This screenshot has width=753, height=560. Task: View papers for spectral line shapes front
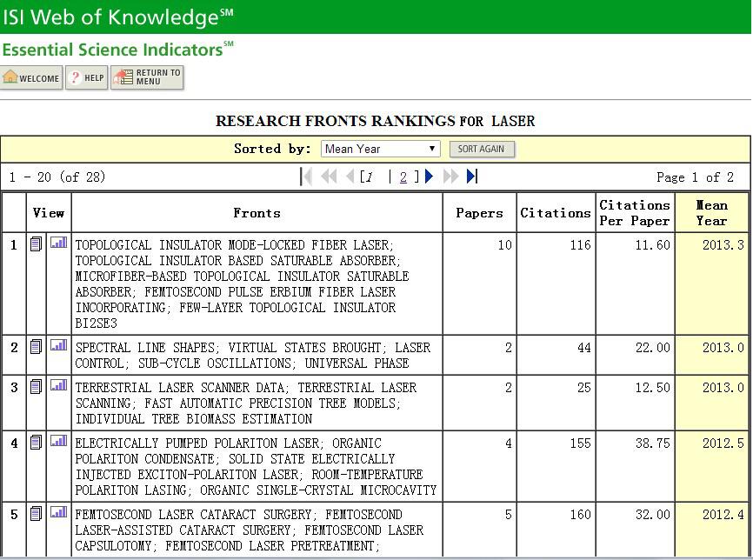pos(36,347)
